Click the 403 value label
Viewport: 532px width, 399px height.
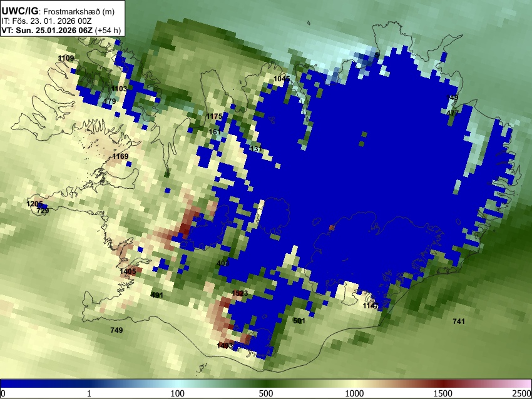(223, 263)
